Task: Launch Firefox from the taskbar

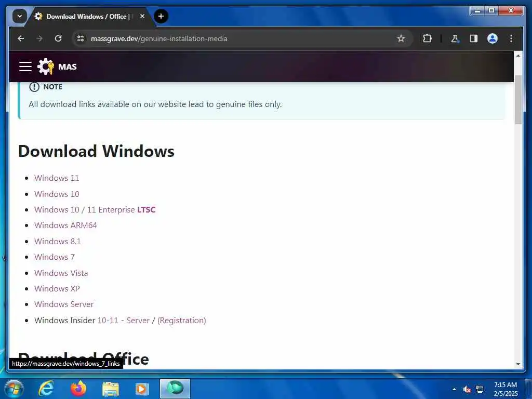Action: pos(78,389)
